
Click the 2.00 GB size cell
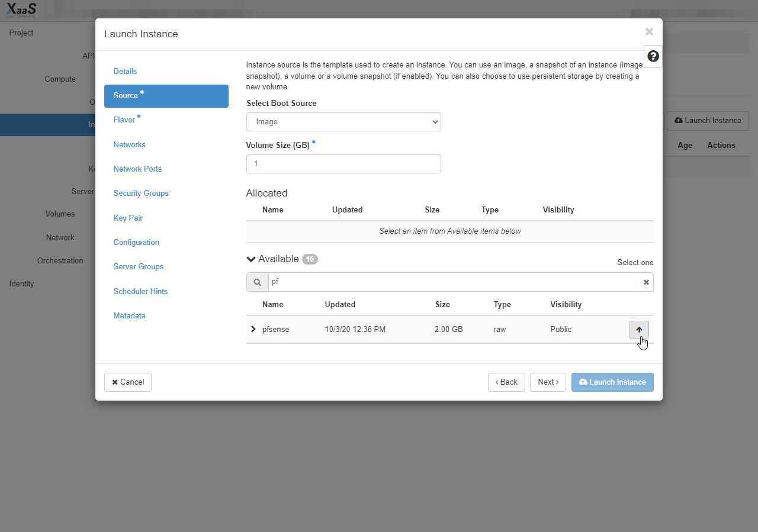click(x=448, y=329)
